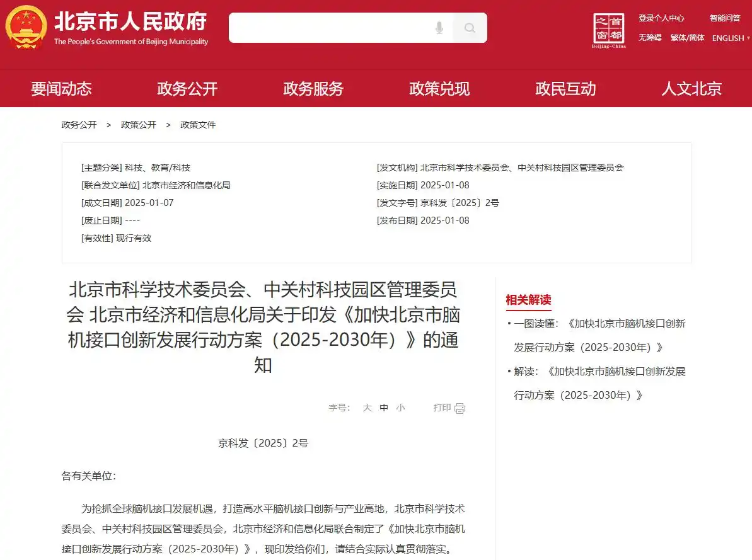Click the 废止日期 ---- text

pyautogui.click(x=110, y=220)
